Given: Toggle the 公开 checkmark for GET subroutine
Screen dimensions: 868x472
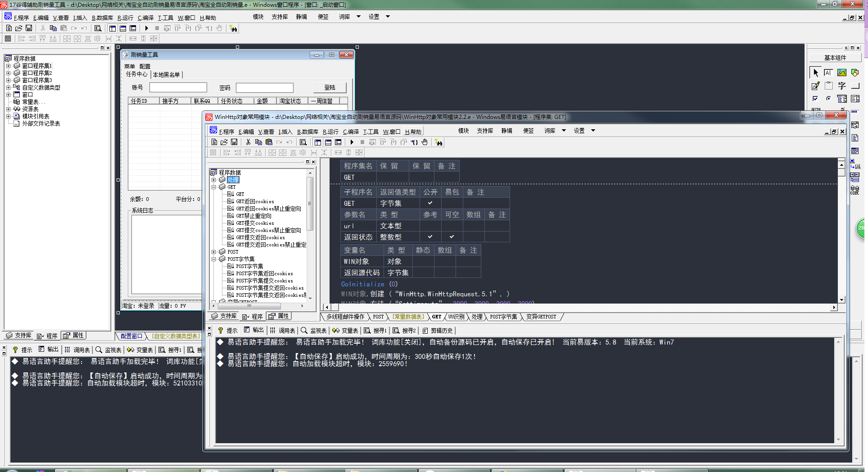Looking at the screenshot, I should [x=430, y=203].
